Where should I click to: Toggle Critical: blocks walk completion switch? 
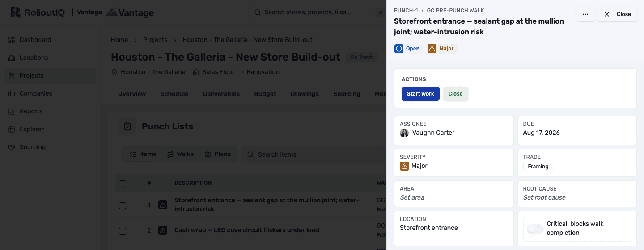(x=535, y=229)
